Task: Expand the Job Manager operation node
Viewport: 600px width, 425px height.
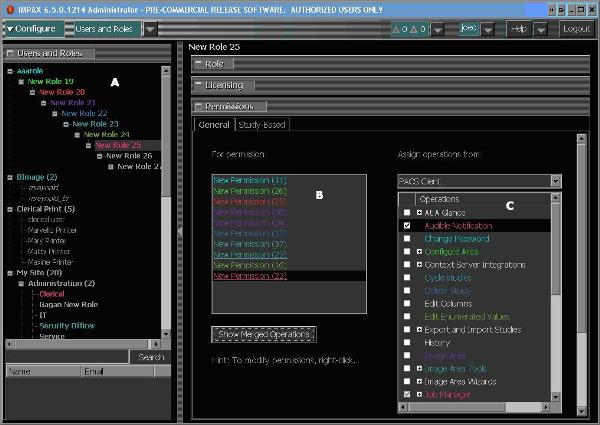Action: point(420,395)
